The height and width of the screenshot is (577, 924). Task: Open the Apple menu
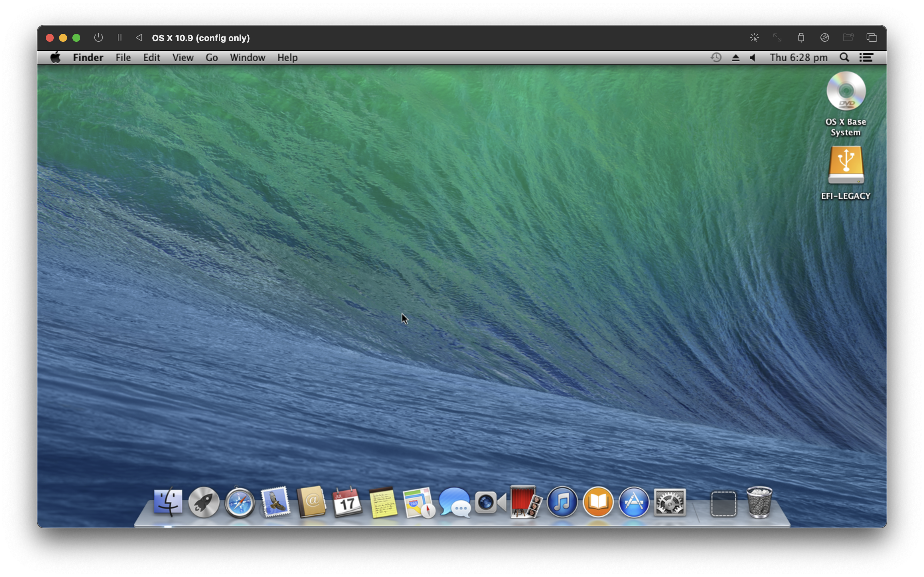pyautogui.click(x=55, y=57)
